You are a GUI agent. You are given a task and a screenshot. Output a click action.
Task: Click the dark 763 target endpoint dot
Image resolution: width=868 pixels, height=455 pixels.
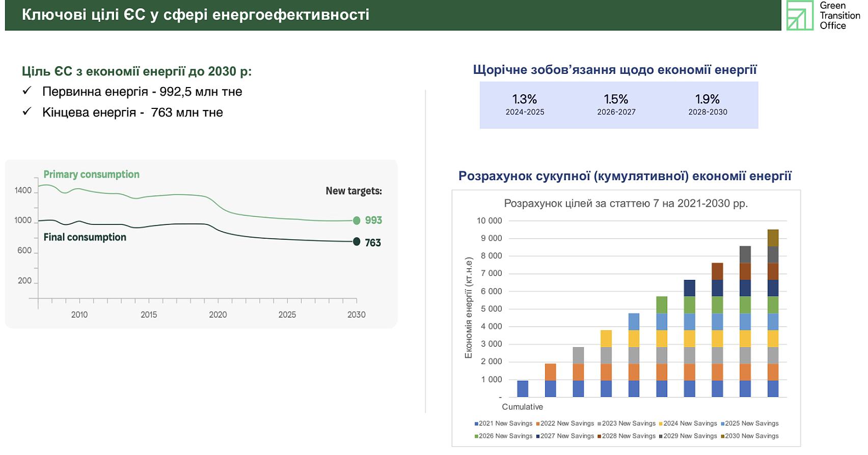point(357,241)
